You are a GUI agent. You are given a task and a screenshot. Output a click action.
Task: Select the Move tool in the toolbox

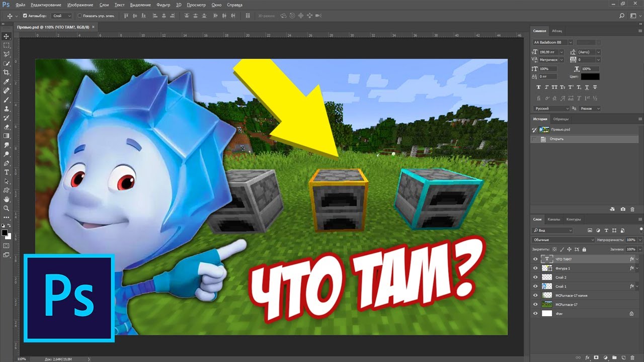7,36
